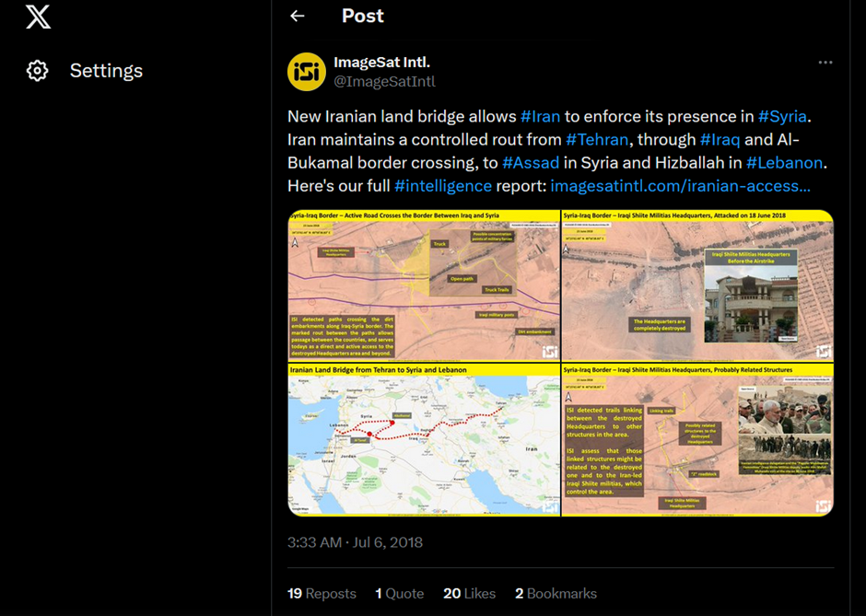
Task: Click the X logo icon
Action: (38, 16)
